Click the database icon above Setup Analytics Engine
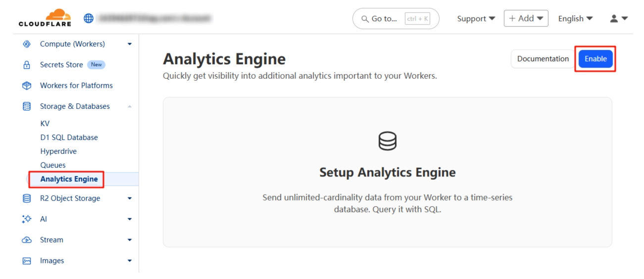 [387, 141]
